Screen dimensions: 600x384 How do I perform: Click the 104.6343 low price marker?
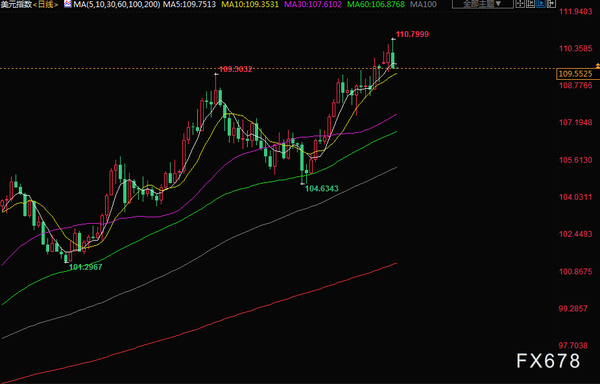[321, 188]
